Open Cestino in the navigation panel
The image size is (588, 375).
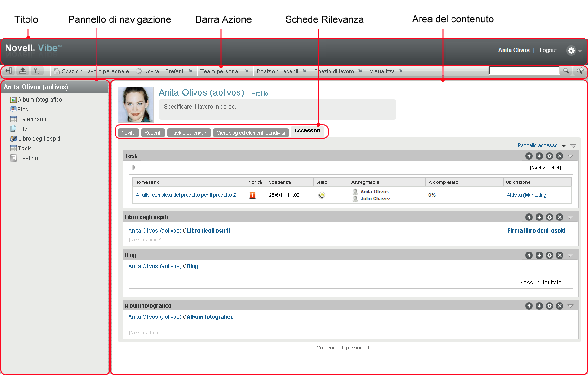28,158
